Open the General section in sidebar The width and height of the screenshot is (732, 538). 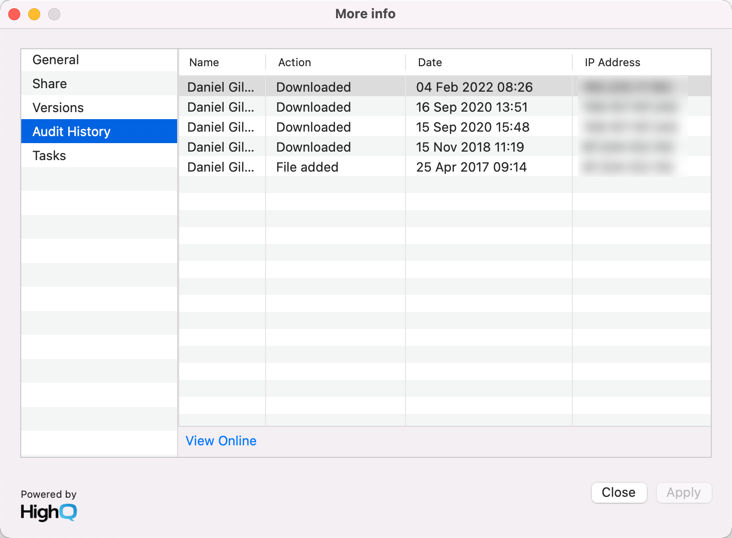click(x=99, y=60)
